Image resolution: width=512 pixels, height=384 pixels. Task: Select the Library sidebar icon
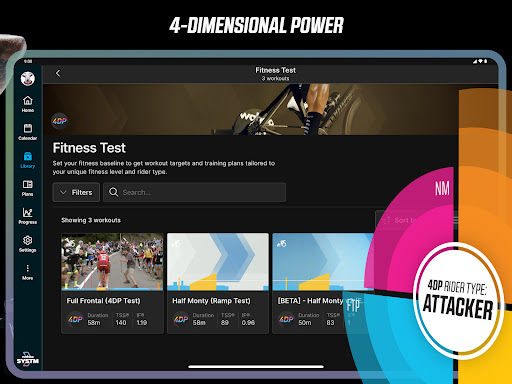pos(28,160)
